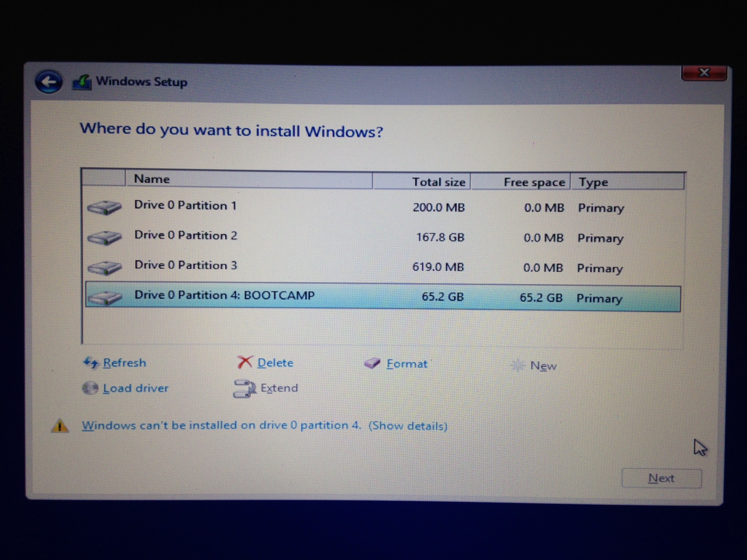This screenshot has width=747, height=560.
Task: Click the 65.2 GB total size value
Action: pyautogui.click(x=443, y=296)
